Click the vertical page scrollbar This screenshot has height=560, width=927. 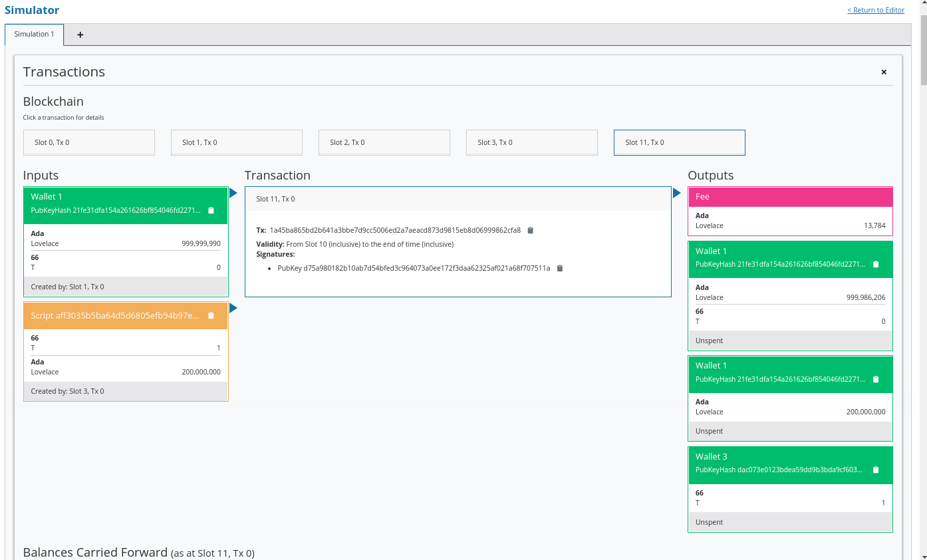pos(922,266)
